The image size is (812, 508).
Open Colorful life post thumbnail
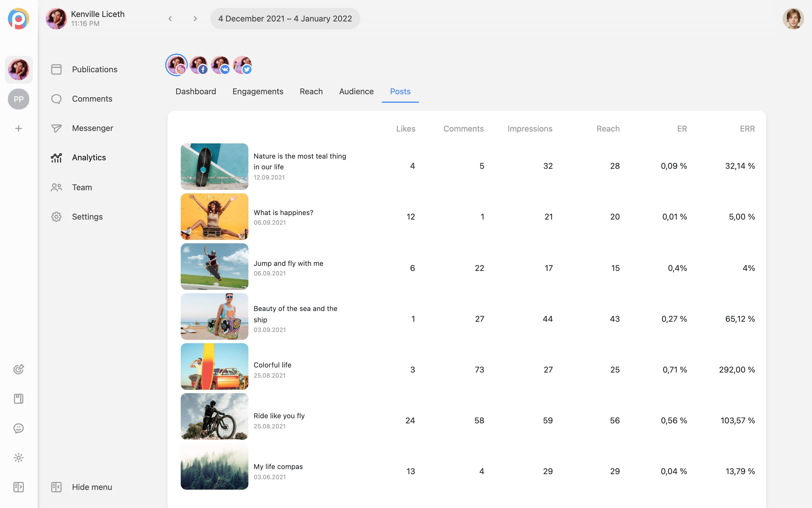point(214,366)
